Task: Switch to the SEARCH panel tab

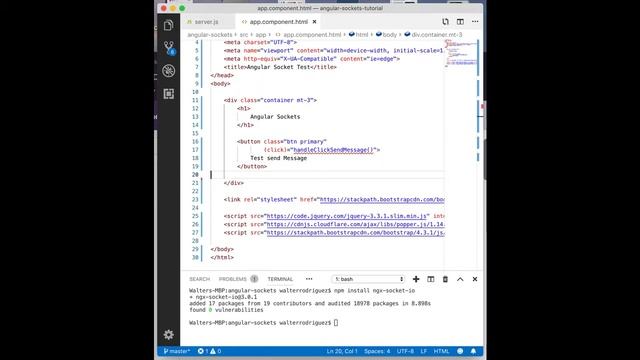Action: 199,279
